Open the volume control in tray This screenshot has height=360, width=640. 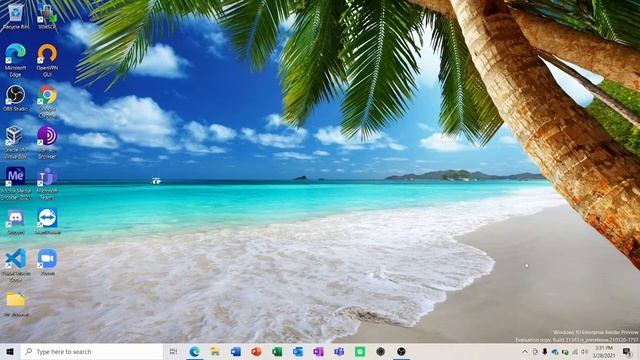pyautogui.click(x=584, y=351)
